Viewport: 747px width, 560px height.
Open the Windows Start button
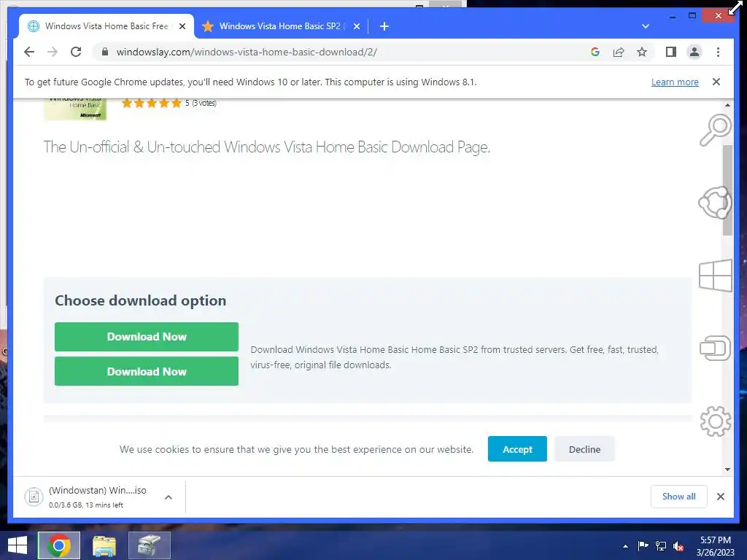(18, 545)
